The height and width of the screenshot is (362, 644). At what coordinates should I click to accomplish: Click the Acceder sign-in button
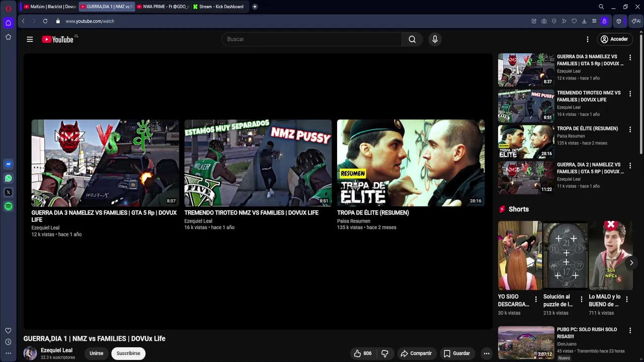[614, 39]
